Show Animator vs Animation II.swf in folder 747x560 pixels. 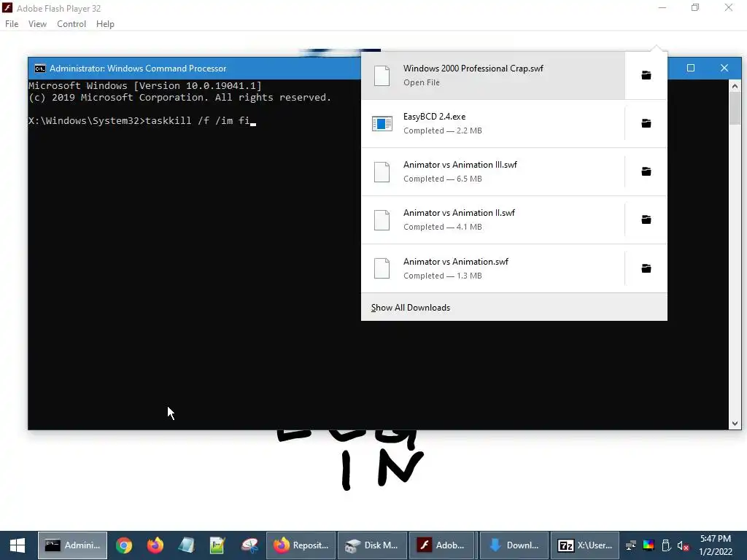(x=646, y=219)
